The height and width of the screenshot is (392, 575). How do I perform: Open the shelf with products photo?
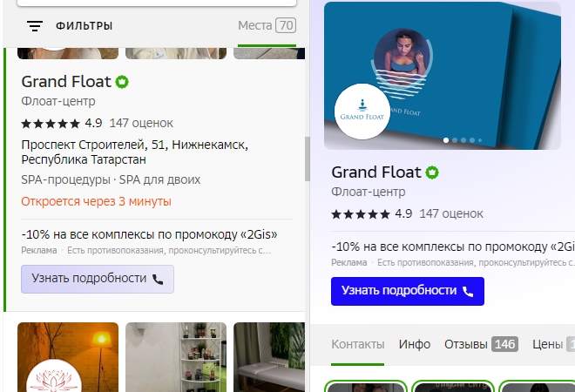coord(175,357)
